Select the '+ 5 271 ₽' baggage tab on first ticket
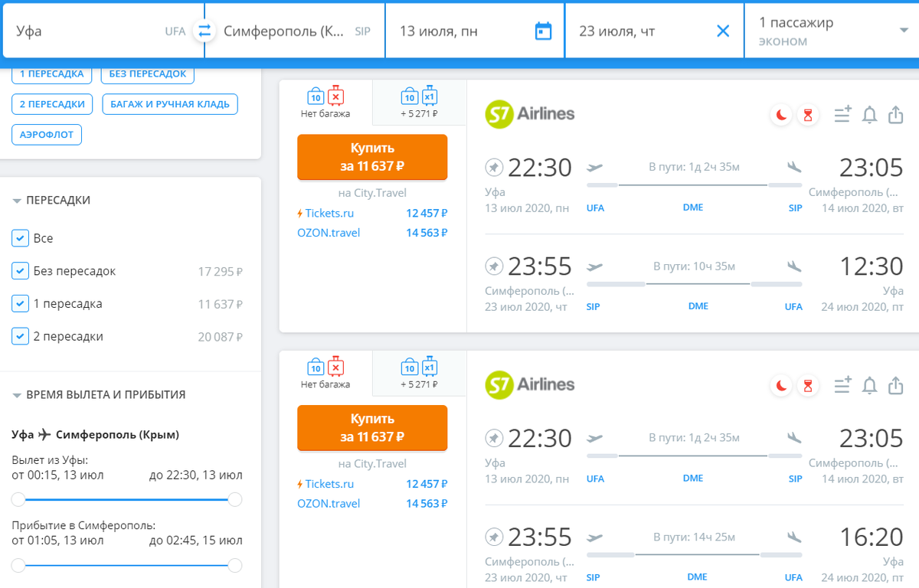Image resolution: width=919 pixels, height=588 pixels. 419,103
